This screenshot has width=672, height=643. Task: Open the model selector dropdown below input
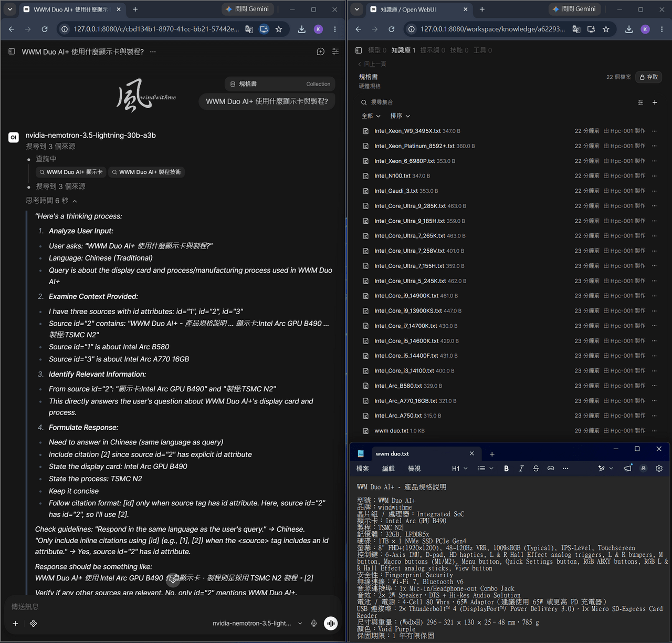coord(257,623)
